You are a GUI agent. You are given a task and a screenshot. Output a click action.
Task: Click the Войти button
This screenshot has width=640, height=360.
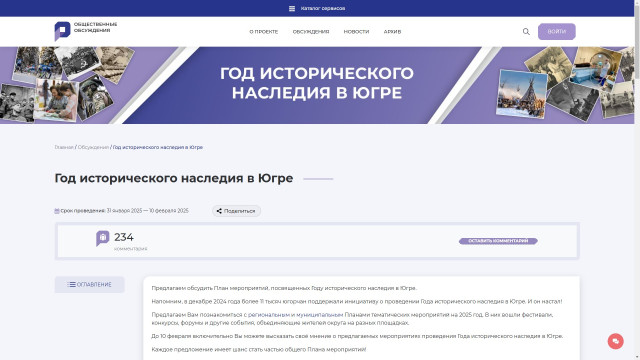556,31
